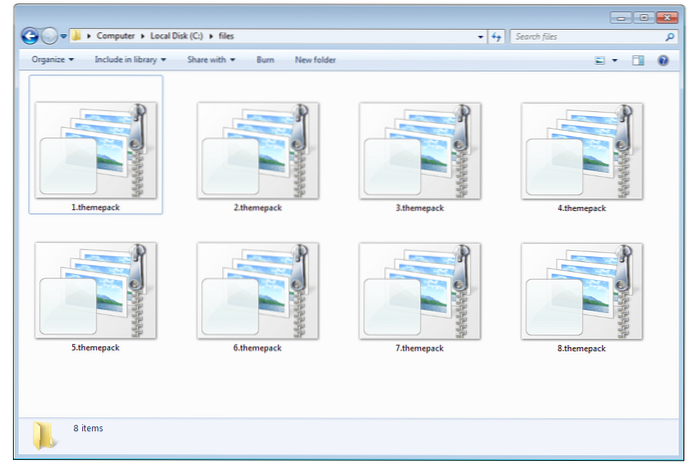This screenshot has height=464, width=698.
Task: Click the New folder button
Action: [315, 60]
